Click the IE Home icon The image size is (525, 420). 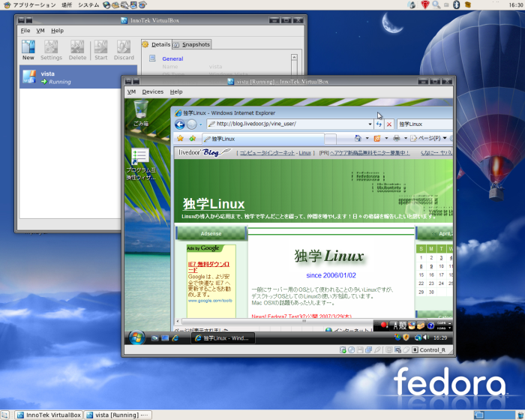[x=358, y=138]
